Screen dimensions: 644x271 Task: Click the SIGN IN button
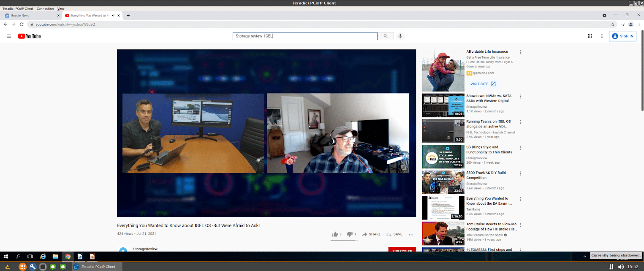[x=623, y=36]
